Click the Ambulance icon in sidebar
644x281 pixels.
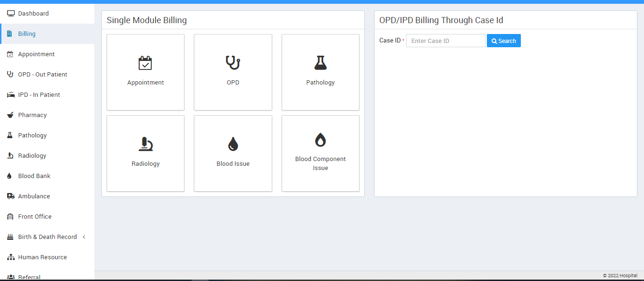(10, 196)
